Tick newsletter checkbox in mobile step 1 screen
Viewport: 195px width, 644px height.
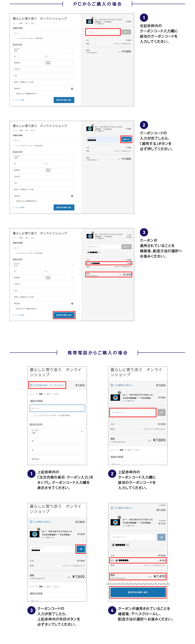tap(31, 415)
